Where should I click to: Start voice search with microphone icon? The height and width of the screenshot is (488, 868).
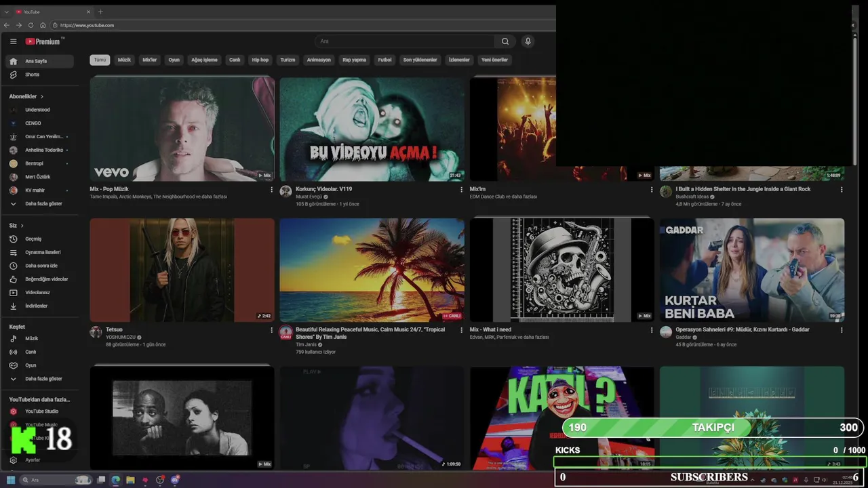click(528, 41)
